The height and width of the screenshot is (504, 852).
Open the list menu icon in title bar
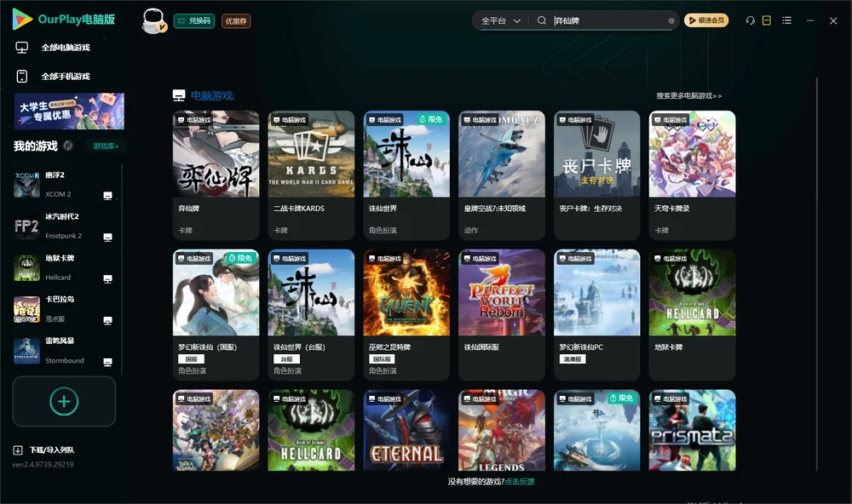(x=786, y=20)
